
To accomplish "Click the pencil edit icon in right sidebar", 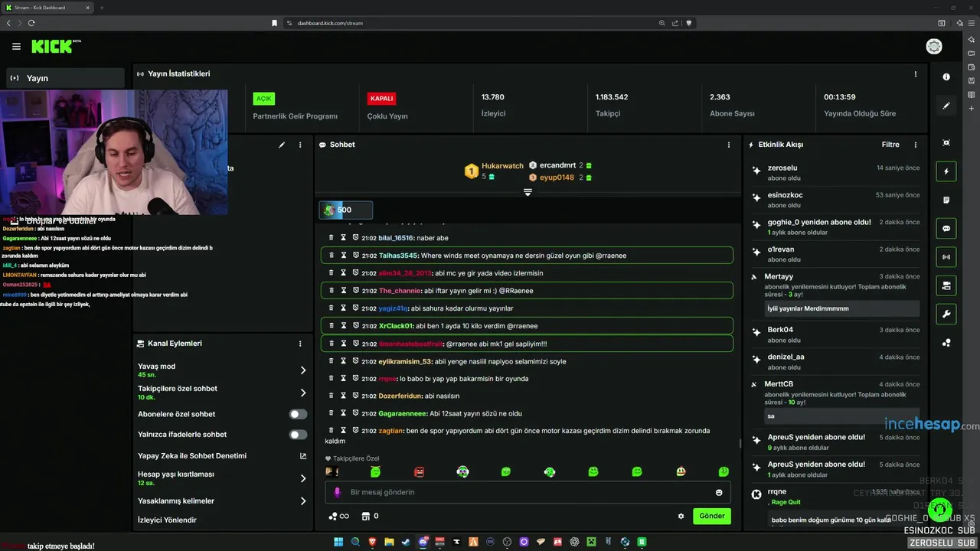I will tap(946, 106).
